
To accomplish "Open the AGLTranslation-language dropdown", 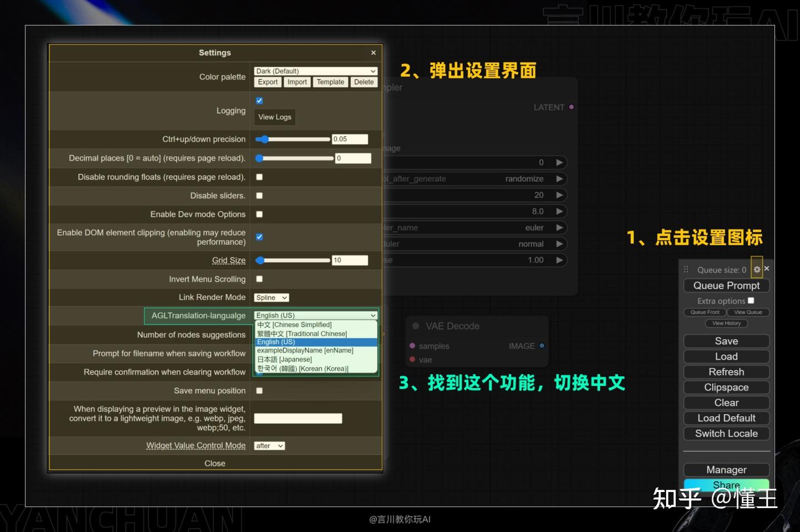I will (x=316, y=315).
